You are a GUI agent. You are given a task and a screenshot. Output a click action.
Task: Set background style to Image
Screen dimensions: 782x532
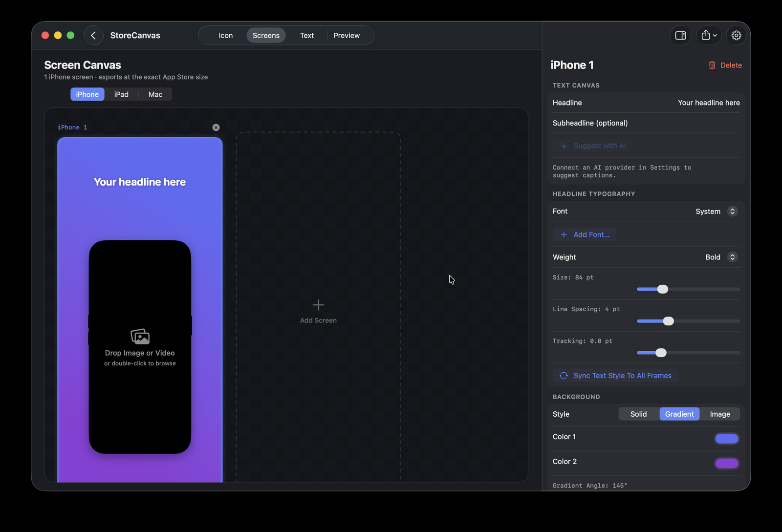pos(720,414)
